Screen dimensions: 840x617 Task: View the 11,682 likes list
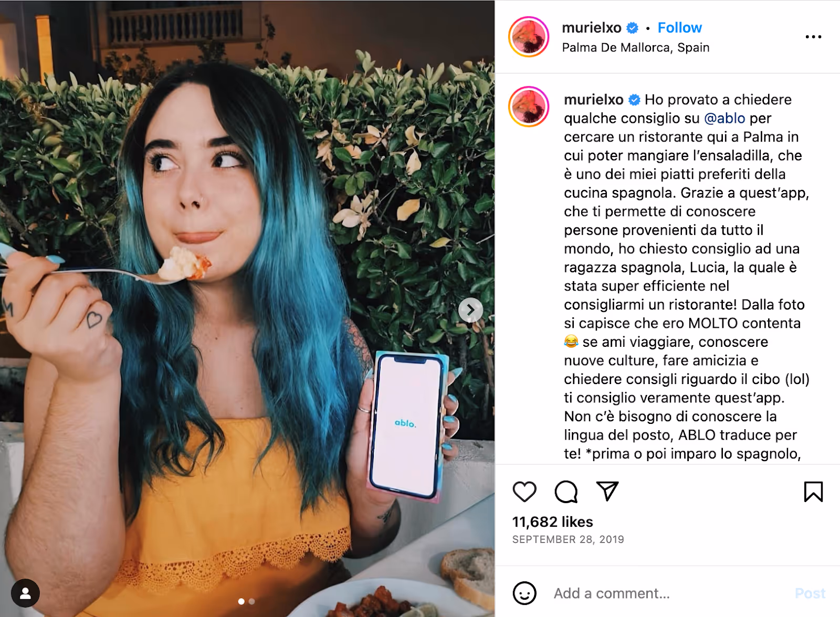click(552, 522)
